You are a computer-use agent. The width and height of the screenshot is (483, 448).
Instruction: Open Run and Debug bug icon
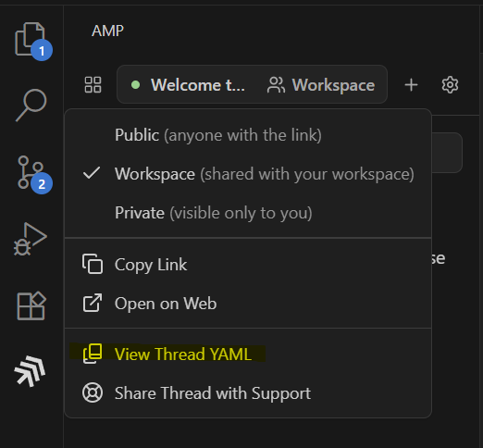pyautogui.click(x=31, y=239)
